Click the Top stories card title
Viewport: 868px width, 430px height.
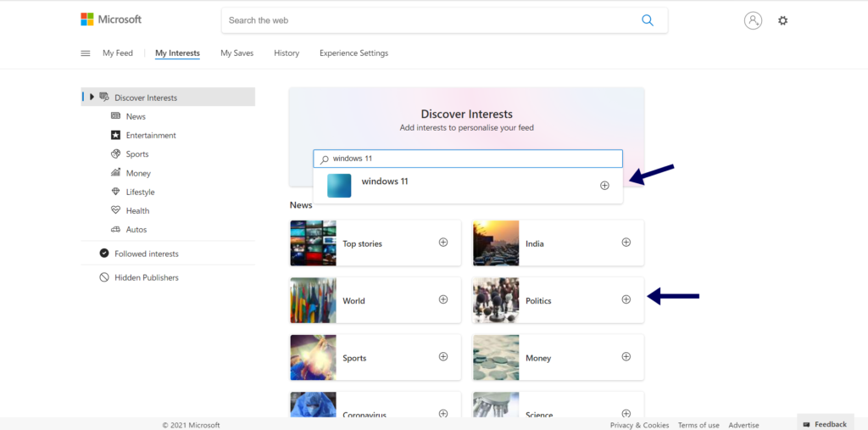[x=363, y=243]
